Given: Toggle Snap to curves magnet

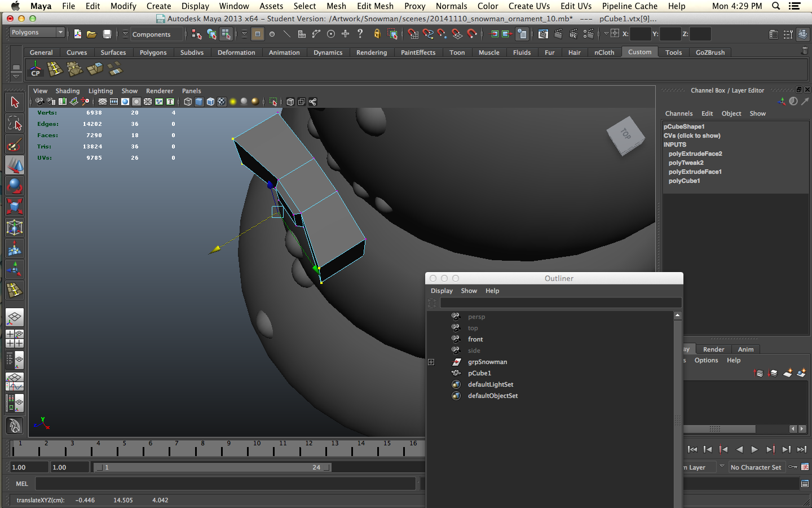Looking at the screenshot, I should 428,34.
